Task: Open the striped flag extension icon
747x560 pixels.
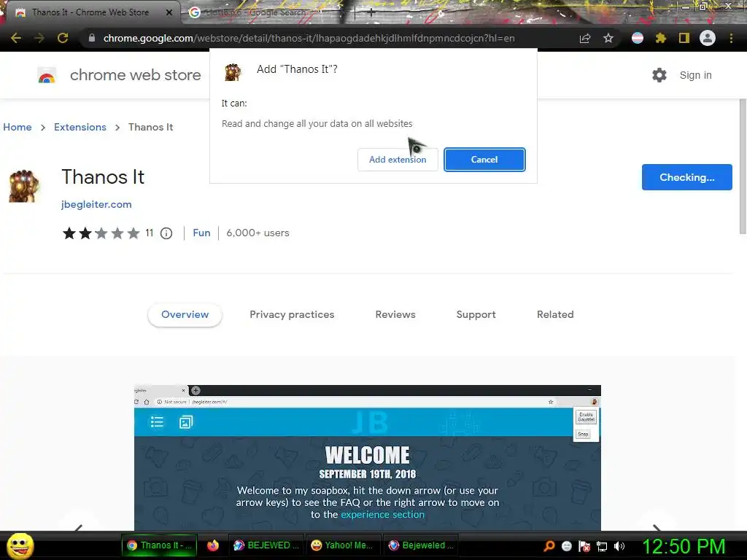Action: (x=638, y=38)
